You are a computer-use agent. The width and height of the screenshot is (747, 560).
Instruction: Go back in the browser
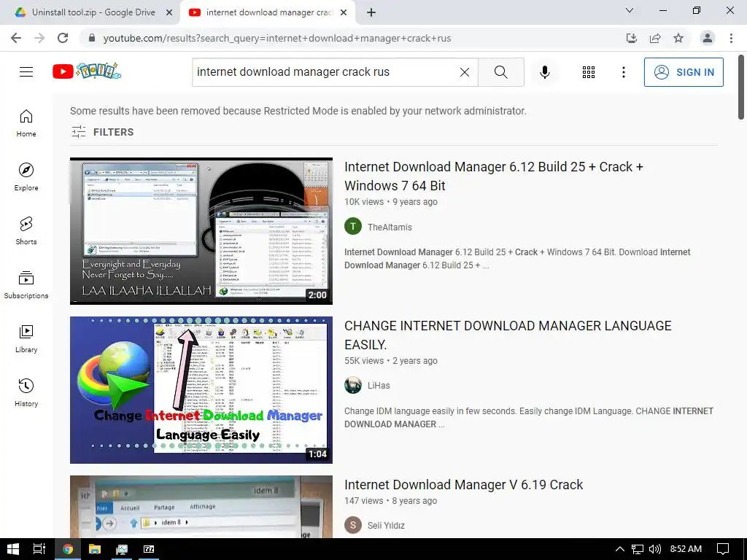[16, 38]
